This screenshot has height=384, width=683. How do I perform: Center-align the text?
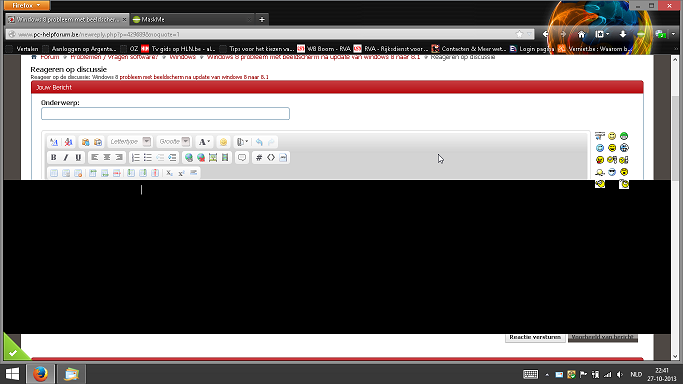point(107,158)
